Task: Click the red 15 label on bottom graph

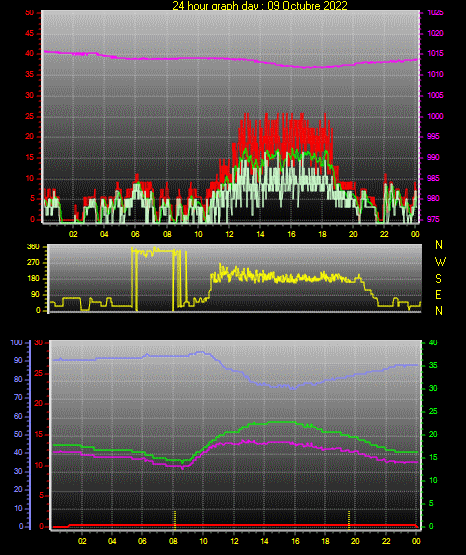Action: [x=39, y=434]
